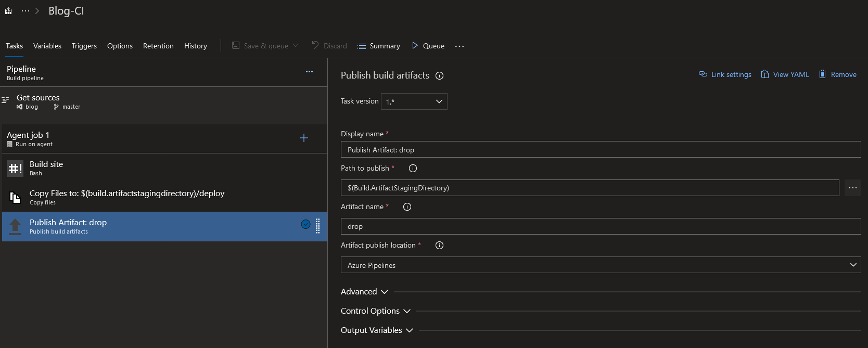Image resolution: width=868 pixels, height=348 pixels.
Task: Open the Summary view
Action: (x=385, y=46)
